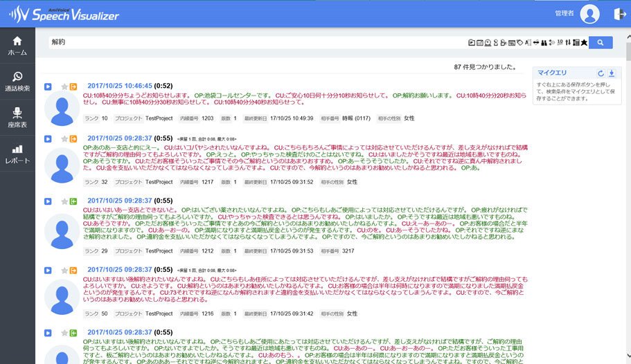Open the timestamp link of bottom call

pyautogui.click(x=120, y=332)
